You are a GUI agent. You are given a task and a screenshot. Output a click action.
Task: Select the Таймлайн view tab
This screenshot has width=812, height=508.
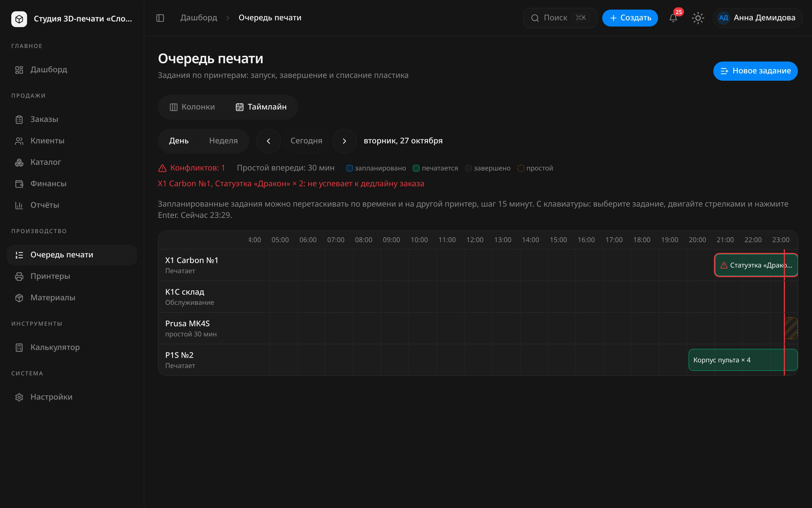pyautogui.click(x=261, y=107)
